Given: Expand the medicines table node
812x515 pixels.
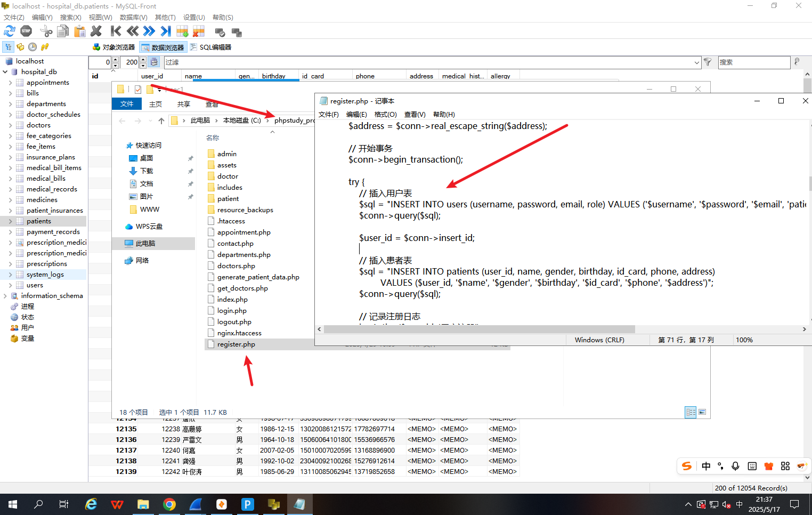Looking at the screenshot, I should coord(11,200).
